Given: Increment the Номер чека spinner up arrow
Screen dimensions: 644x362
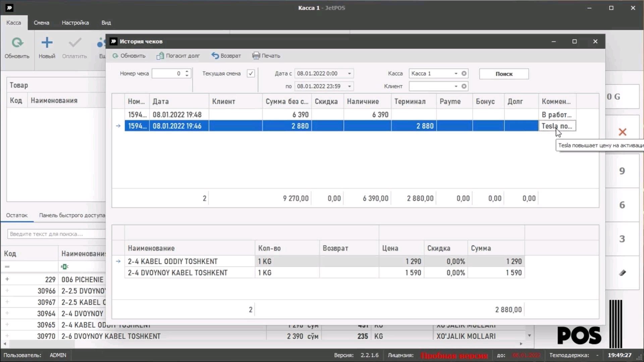Looking at the screenshot, I should point(187,71).
